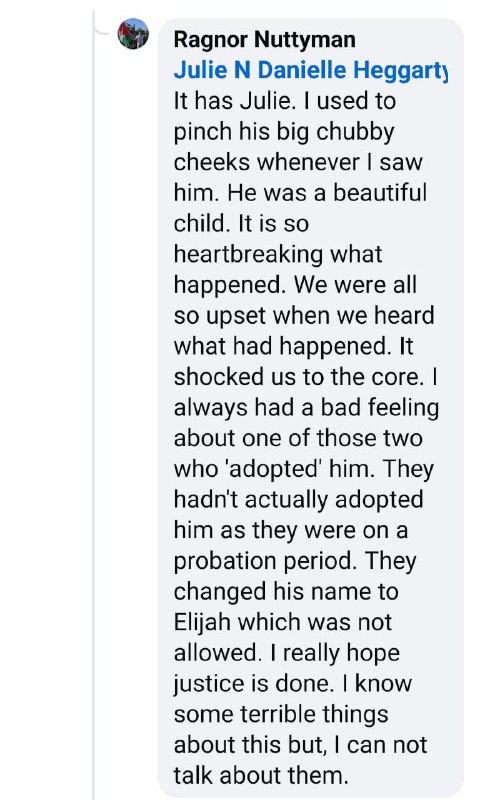This screenshot has width=480, height=800.
Task: Open tagged profile Julie N Danielle Heggarty
Action: coord(311,70)
